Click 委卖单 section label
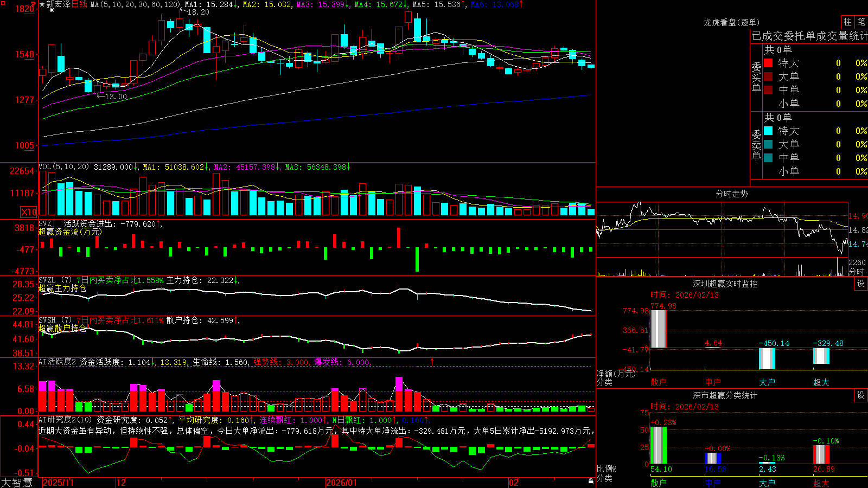 pos(756,145)
